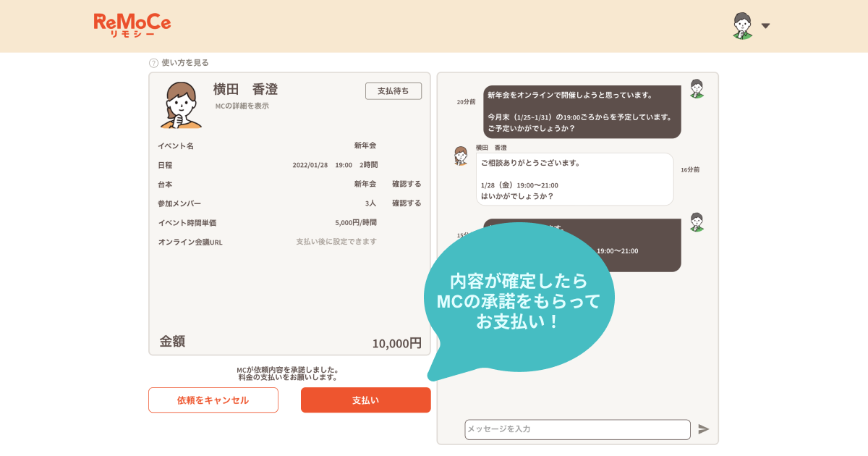Image resolution: width=868 pixels, height=456 pixels.
Task: Click the 新年会 event name value
Action: coord(365,145)
